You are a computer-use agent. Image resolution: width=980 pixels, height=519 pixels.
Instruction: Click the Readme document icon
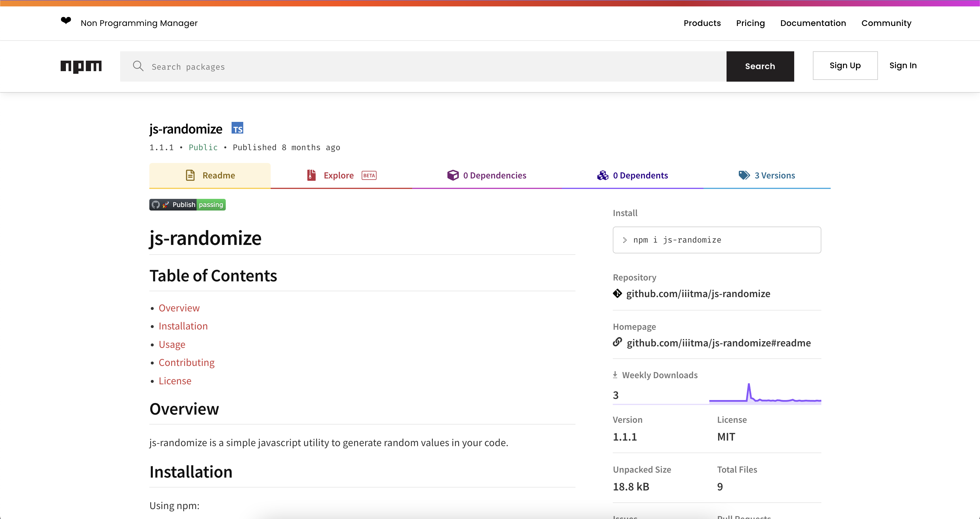(x=190, y=175)
